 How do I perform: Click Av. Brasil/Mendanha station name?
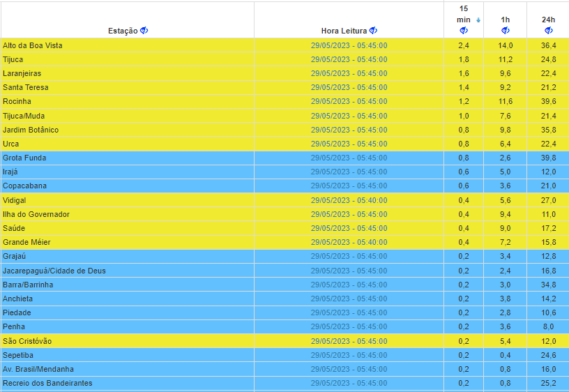coord(38,369)
